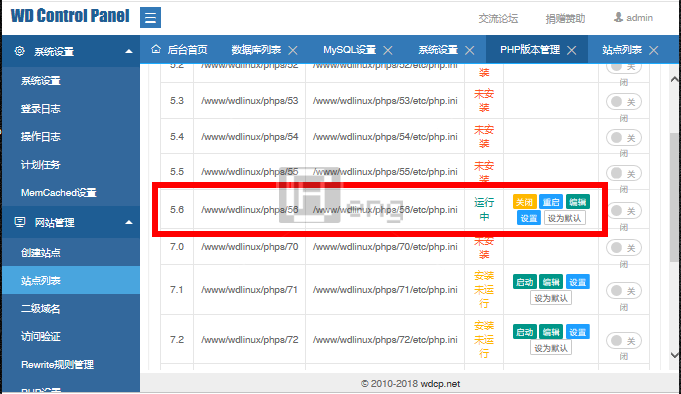Switch to the 站点列表 tab
The height and width of the screenshot is (394, 681).
point(622,50)
